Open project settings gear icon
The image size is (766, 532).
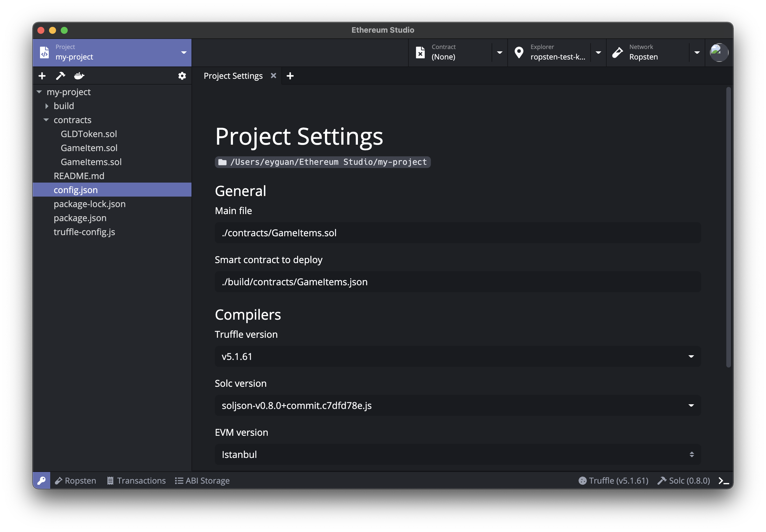182,76
